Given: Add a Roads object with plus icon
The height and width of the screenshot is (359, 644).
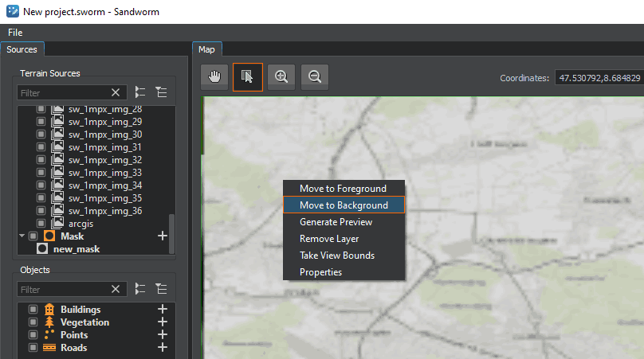Looking at the screenshot, I should (163, 348).
